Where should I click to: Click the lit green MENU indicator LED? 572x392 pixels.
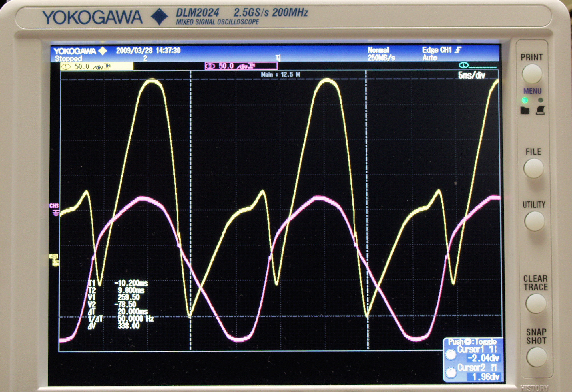(x=525, y=100)
